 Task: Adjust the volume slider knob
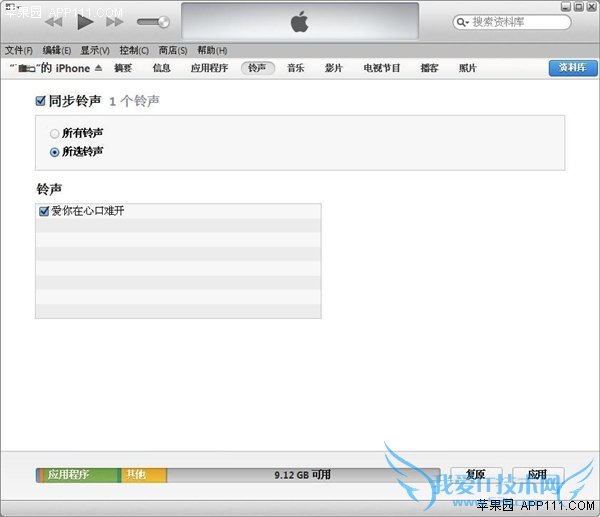(162, 22)
